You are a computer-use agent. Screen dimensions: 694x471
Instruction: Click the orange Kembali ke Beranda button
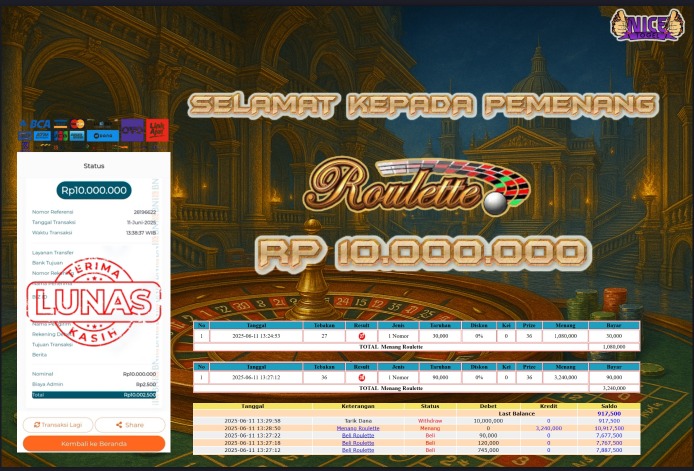93,442
